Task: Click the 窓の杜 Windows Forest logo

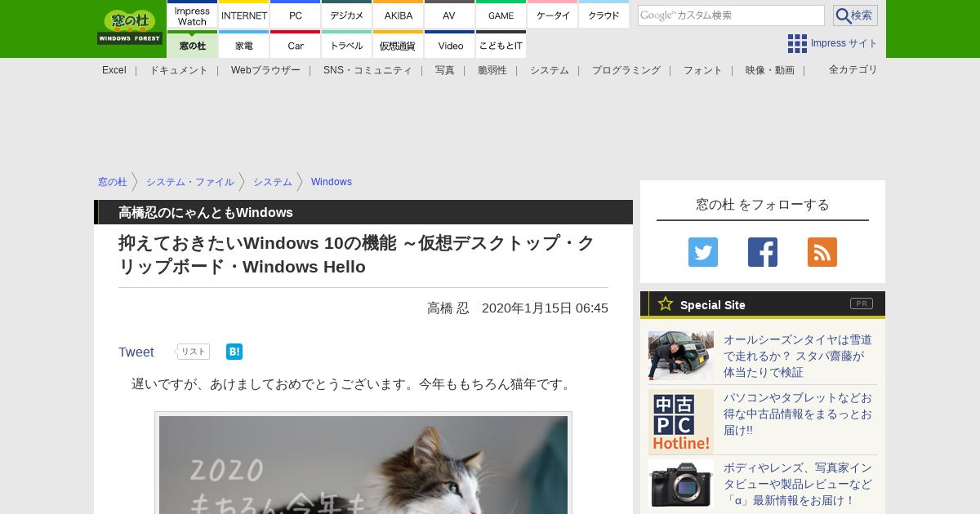Action: click(x=130, y=27)
